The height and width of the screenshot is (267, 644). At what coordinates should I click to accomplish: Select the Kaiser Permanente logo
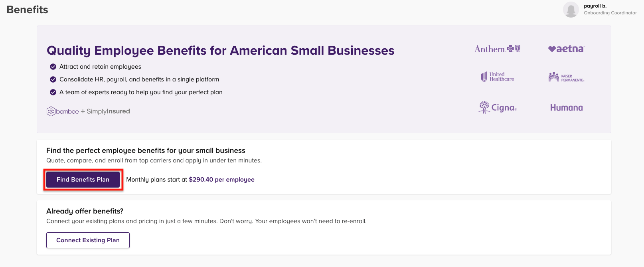click(566, 77)
